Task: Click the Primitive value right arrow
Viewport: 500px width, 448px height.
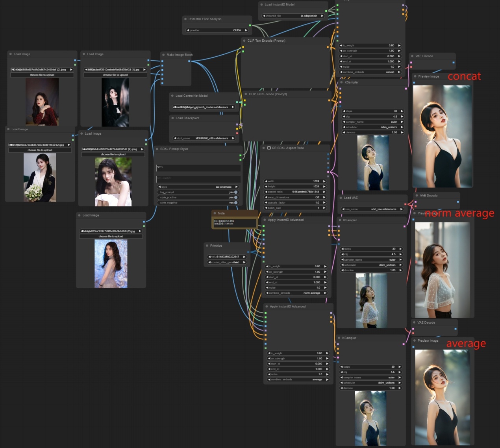Action: (244, 257)
